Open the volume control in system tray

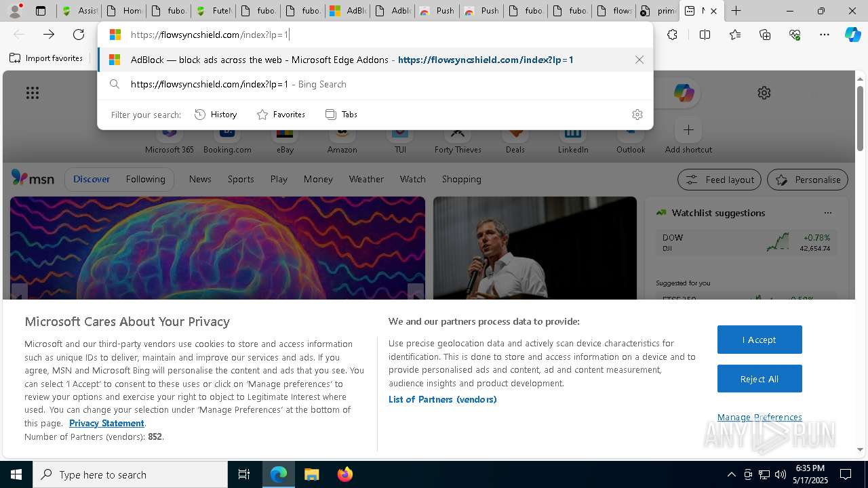point(780,474)
